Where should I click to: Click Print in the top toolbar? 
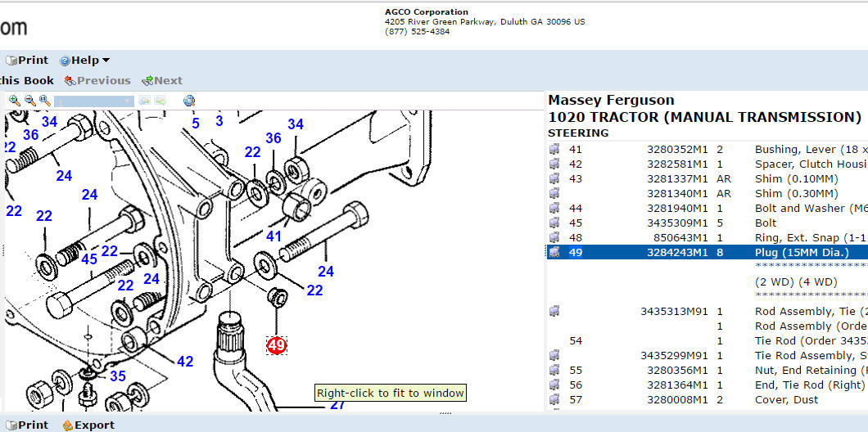(x=27, y=61)
